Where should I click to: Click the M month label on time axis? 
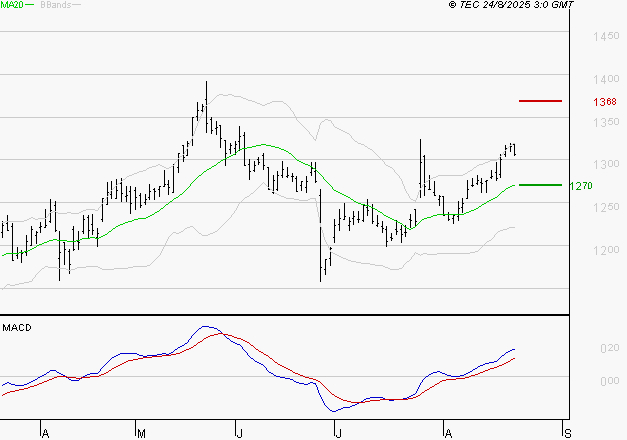[141, 434]
